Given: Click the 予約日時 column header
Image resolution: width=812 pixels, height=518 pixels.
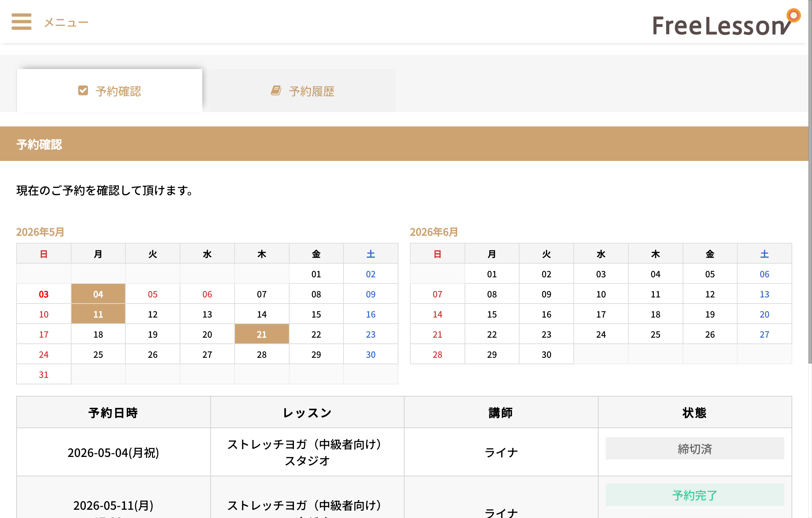Looking at the screenshot, I should [113, 412].
